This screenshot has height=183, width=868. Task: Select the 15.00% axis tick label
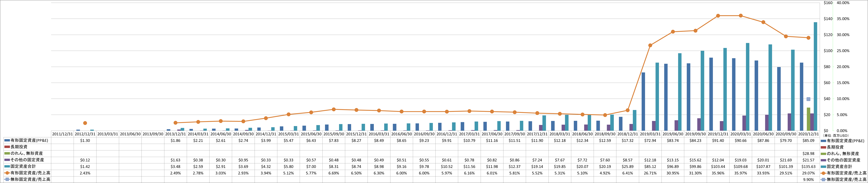coord(843,83)
